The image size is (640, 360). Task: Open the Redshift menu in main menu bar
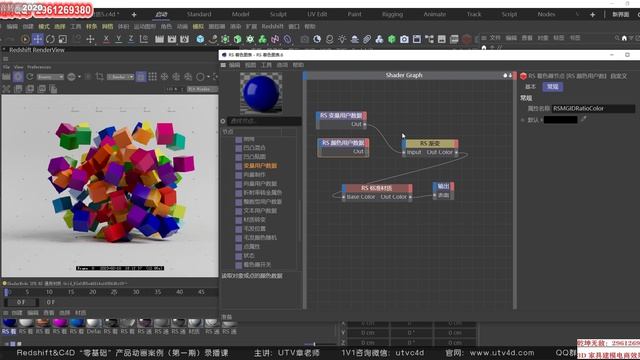click(x=272, y=27)
